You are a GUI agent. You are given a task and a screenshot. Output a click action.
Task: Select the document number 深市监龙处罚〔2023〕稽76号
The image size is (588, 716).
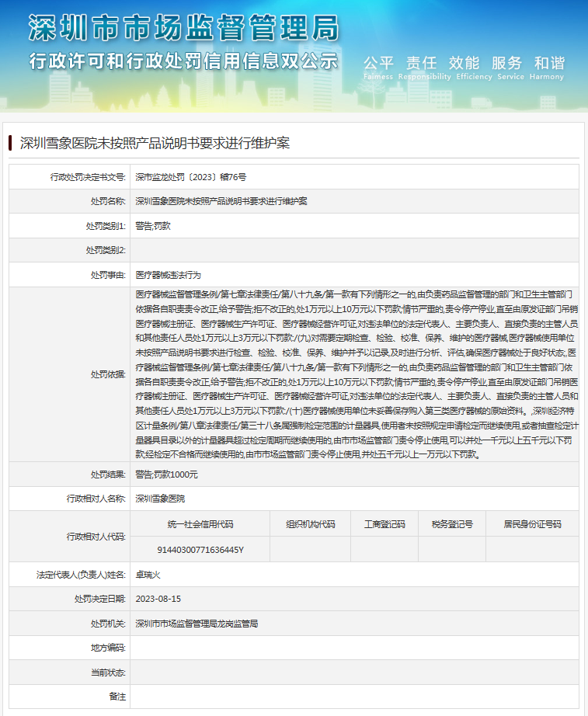point(191,177)
